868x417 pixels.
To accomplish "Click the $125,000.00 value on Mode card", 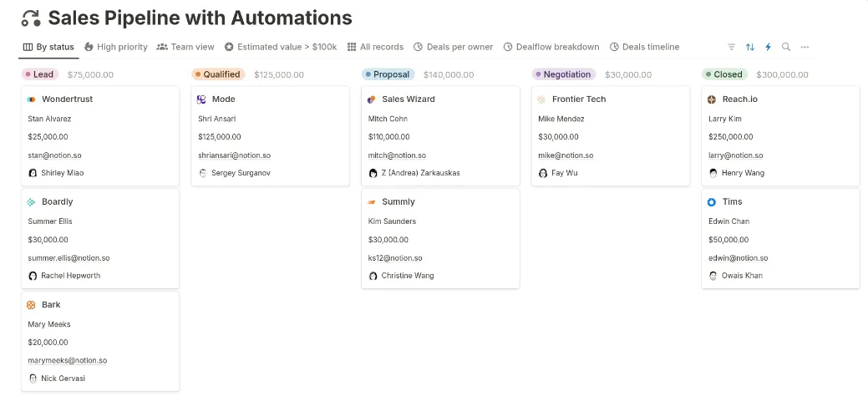I will click(219, 137).
